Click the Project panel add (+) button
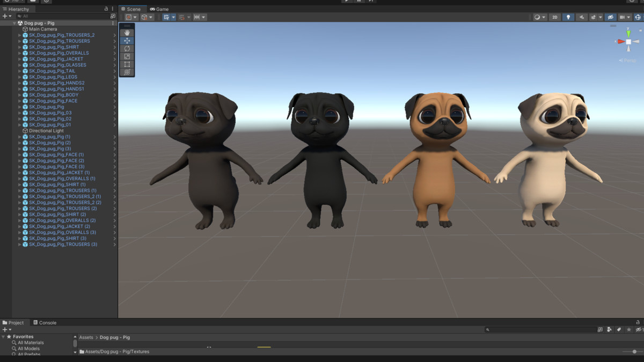The image size is (644, 362). 6,330
